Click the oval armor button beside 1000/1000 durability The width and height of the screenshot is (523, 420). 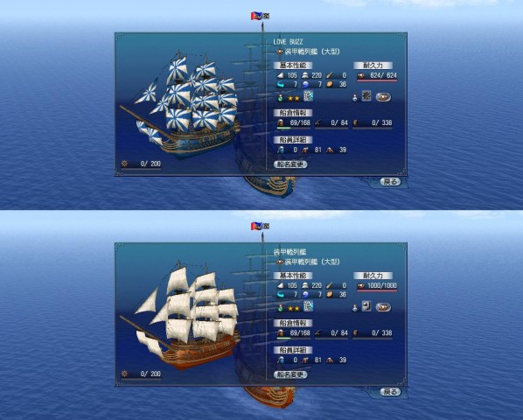(x=383, y=307)
